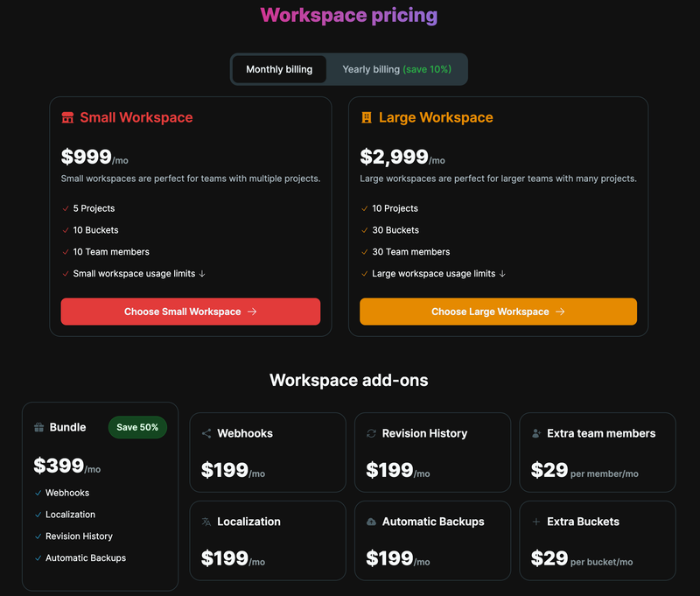Click the Extra team members person icon
700x596 pixels.
536,433
